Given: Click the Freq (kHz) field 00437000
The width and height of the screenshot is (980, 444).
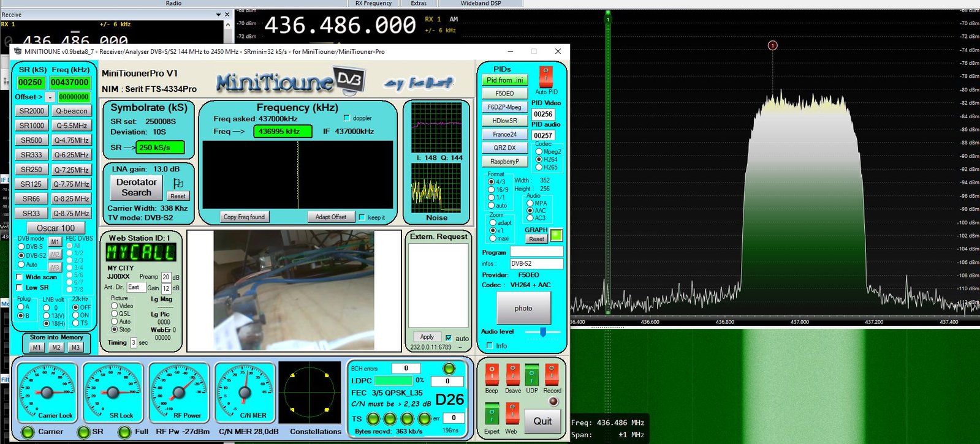Looking at the screenshot, I should [70, 83].
